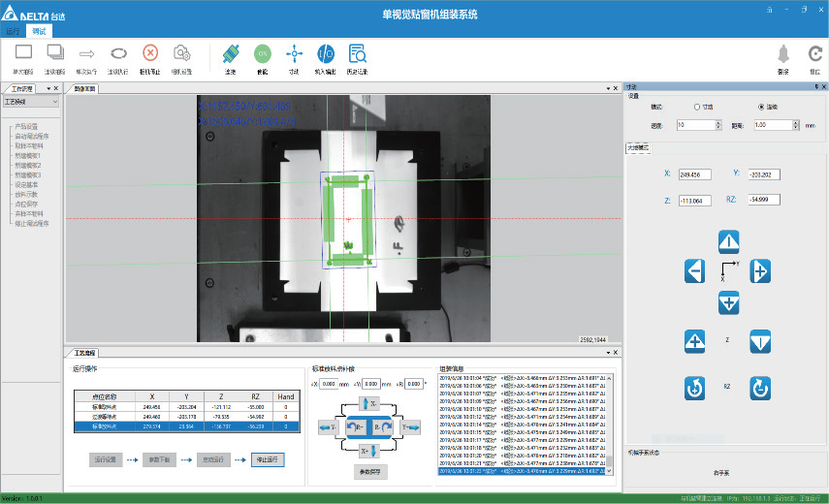
Task: Select table row with Z value -79.535
Action: [x=186, y=417]
